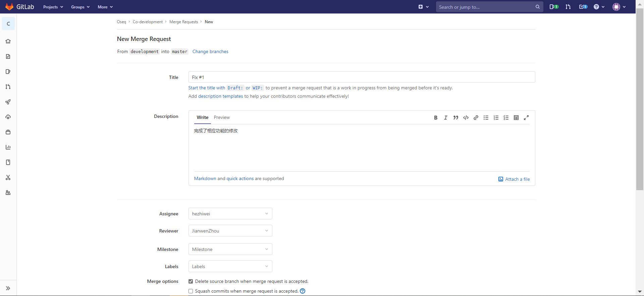Click the vertical page scrollbar
This screenshot has width=644, height=296.
pos(640,99)
